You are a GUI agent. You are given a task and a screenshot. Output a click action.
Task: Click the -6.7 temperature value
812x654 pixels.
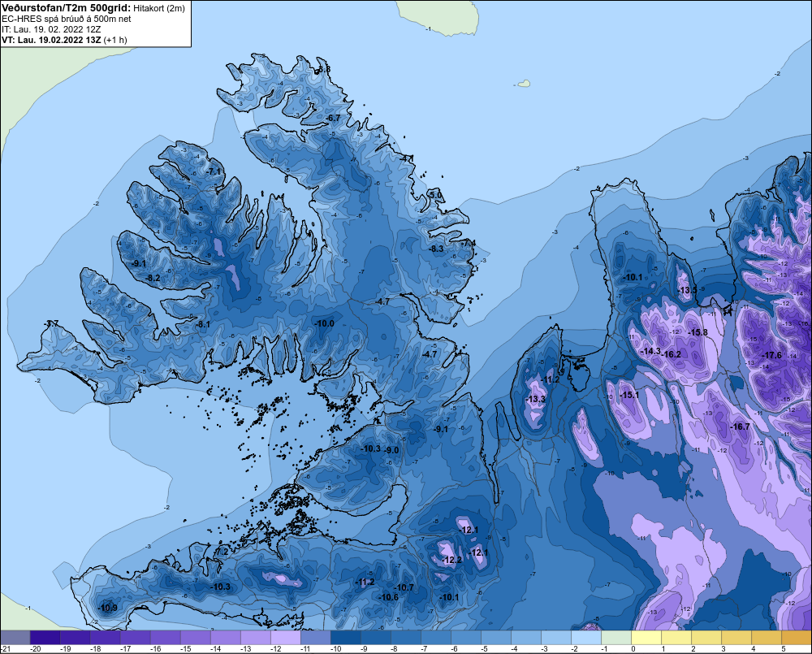click(x=333, y=118)
